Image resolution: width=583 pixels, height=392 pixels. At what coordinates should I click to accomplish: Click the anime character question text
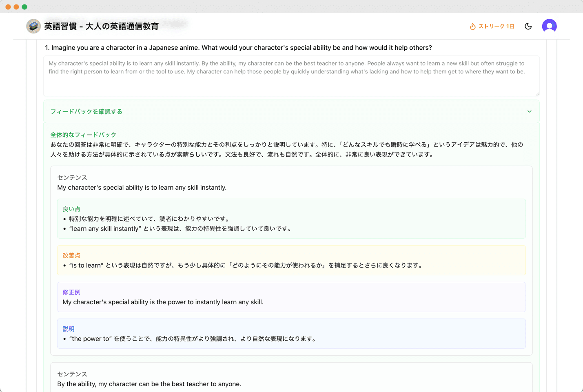pos(238,48)
